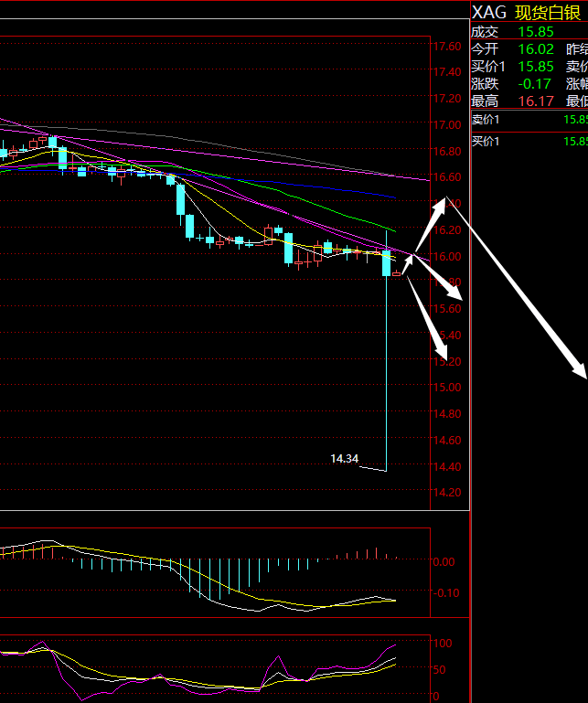588x703 pixels.
Task: Click the 买价1 quote row value 15.85
Action: coord(536,67)
